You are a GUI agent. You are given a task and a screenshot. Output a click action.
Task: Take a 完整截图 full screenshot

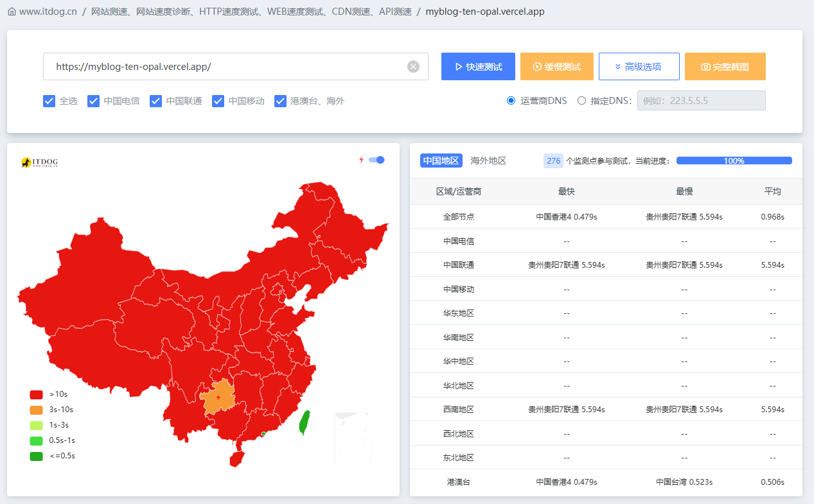click(725, 67)
